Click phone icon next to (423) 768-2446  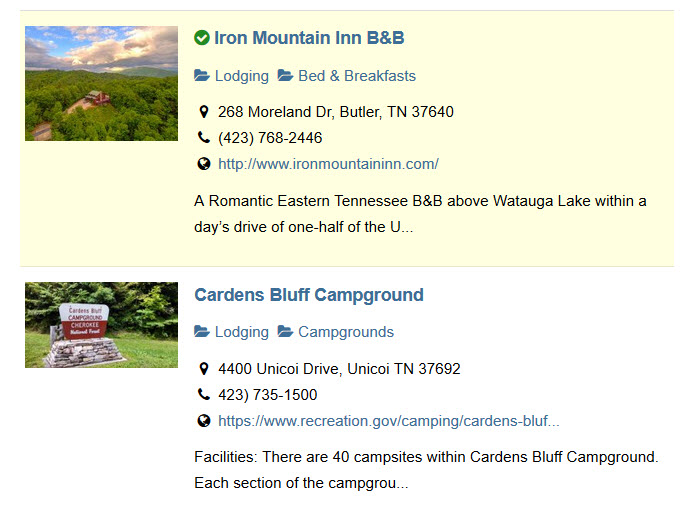tap(204, 138)
